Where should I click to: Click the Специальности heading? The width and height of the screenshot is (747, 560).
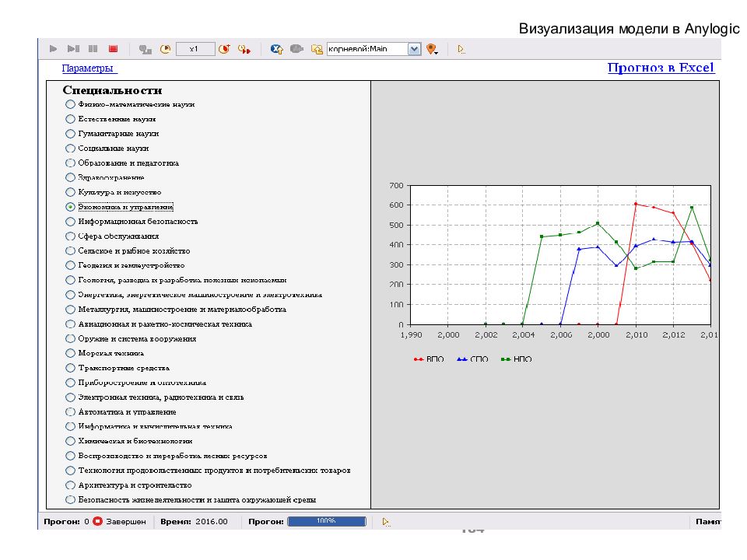(112, 90)
